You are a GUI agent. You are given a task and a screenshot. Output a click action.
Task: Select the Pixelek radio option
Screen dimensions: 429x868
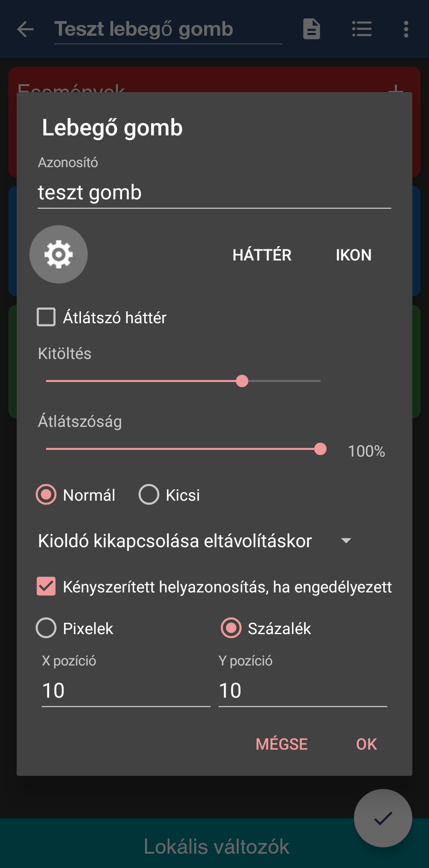point(46,628)
